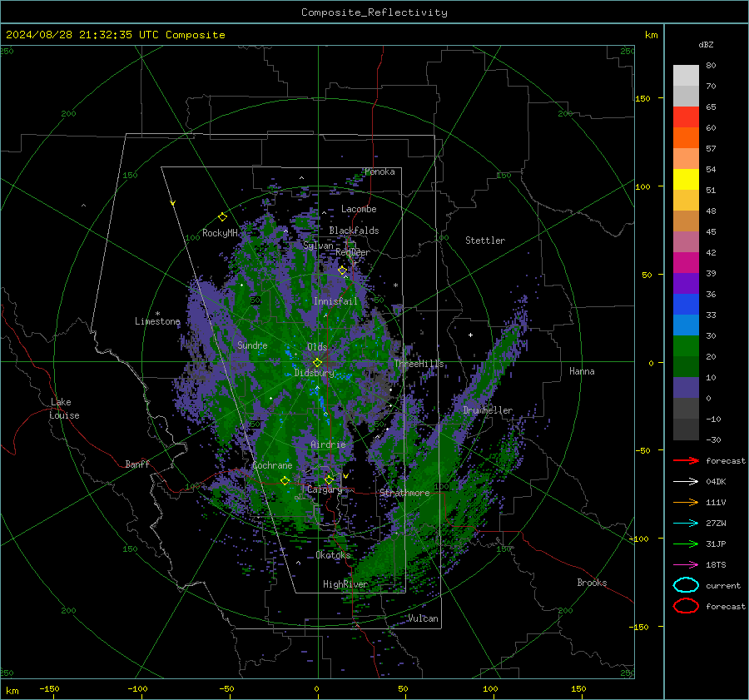This screenshot has width=749, height=700.
Task: Click the Lacombe city label
Action: [x=359, y=209]
